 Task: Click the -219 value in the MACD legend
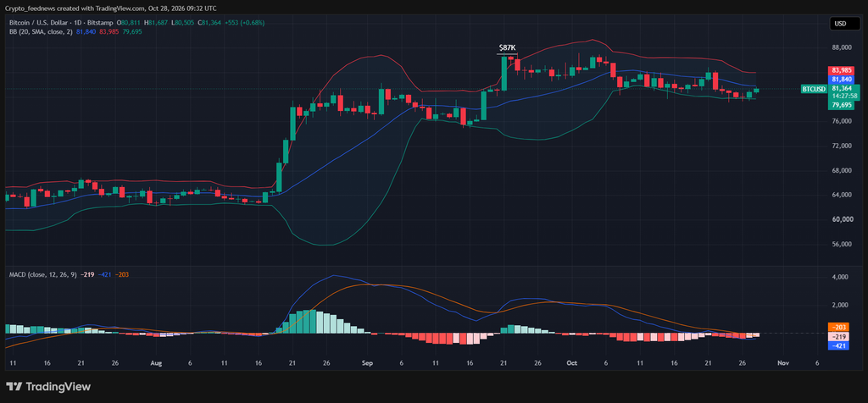click(87, 274)
